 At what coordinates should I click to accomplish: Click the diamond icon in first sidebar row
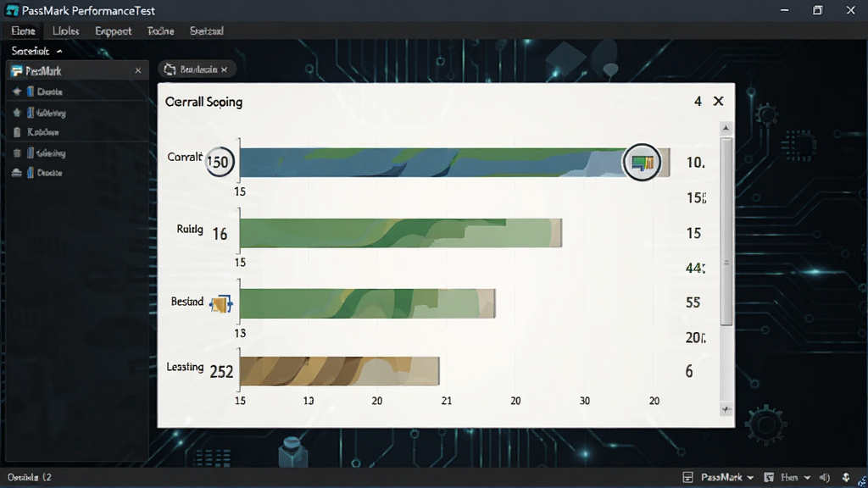[17, 91]
